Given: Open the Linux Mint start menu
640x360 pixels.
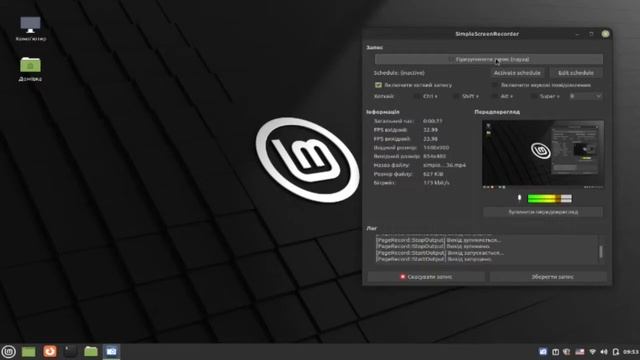Looking at the screenshot, I should [x=8, y=351].
